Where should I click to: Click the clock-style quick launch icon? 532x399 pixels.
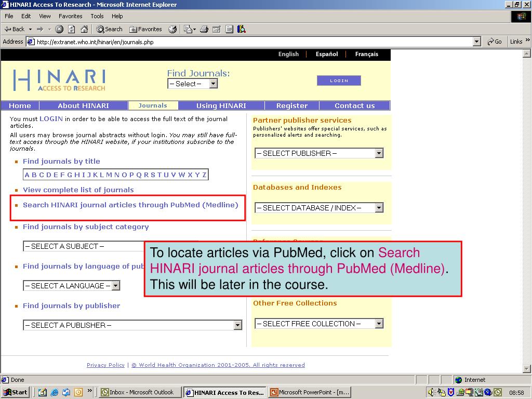78,393
